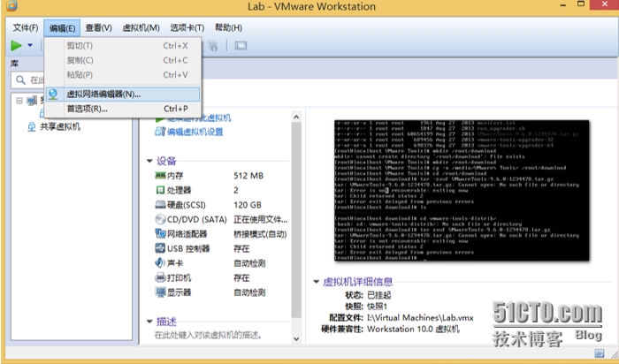Click the scroll down arrow of device panel
619x364 pixels.
tap(296, 339)
